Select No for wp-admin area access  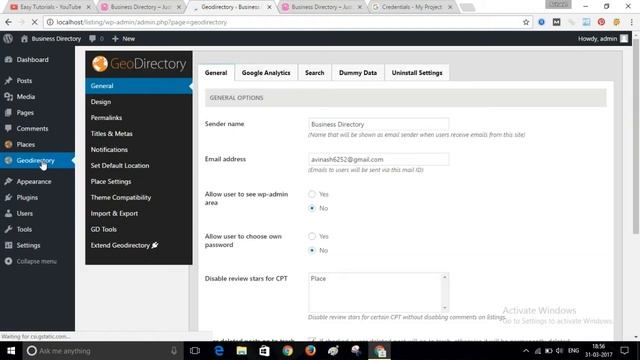[312, 208]
